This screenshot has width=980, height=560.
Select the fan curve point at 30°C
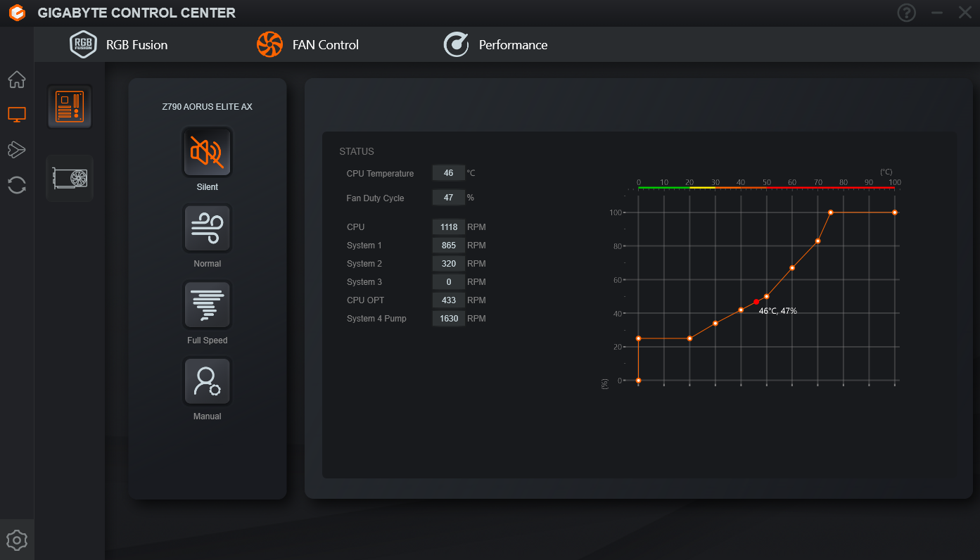(x=715, y=324)
